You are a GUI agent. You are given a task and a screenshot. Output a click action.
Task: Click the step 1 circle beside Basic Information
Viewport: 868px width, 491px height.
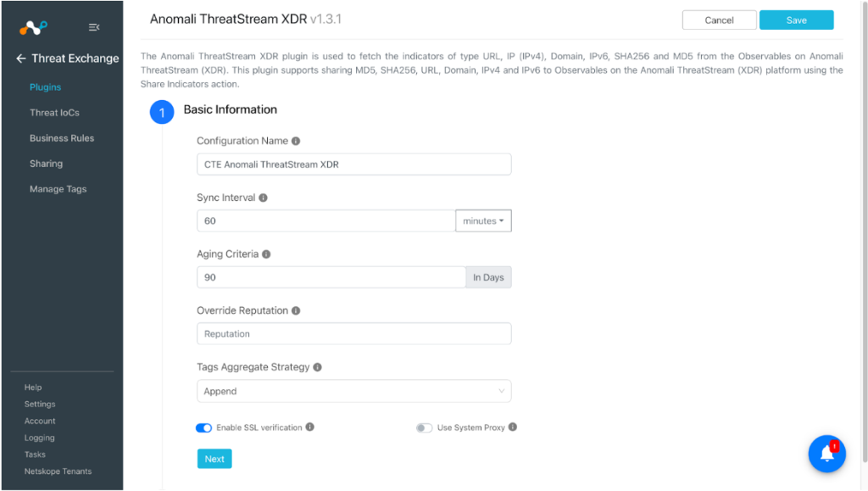coord(162,112)
